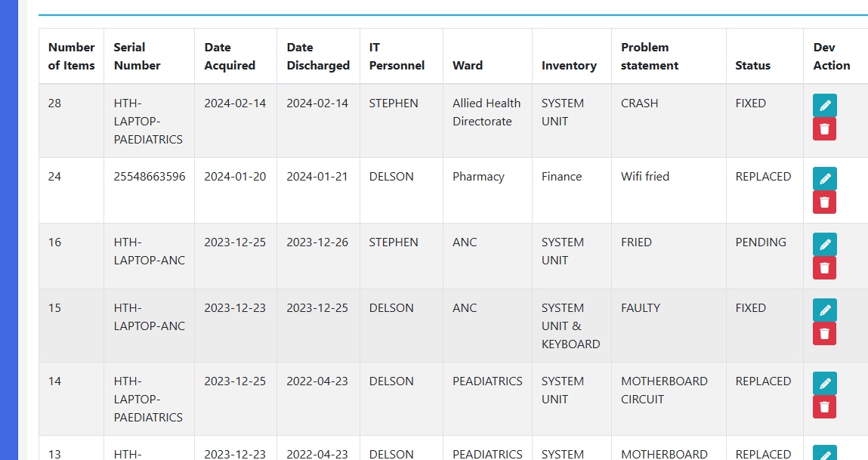Viewport: 868px width, 460px height.
Task: Delete the Pharmacy record numbered 24
Action: pos(824,202)
